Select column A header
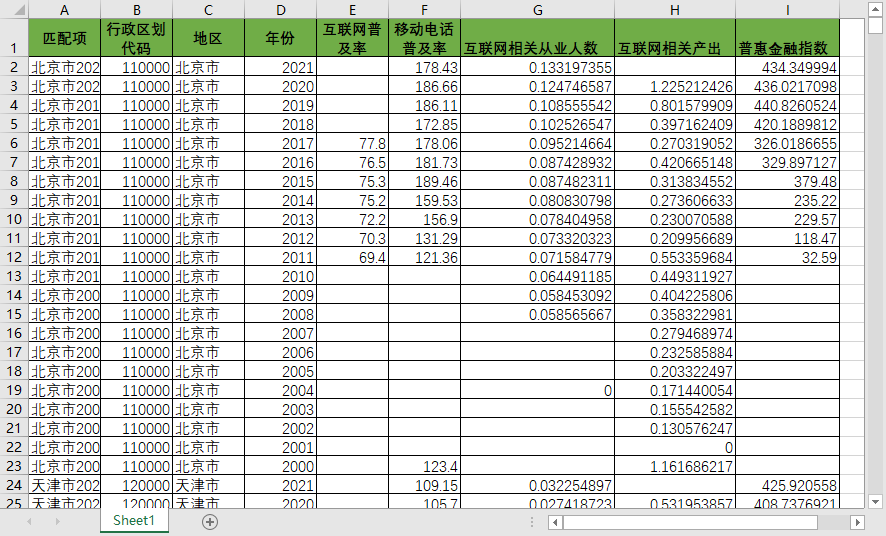 point(64,10)
